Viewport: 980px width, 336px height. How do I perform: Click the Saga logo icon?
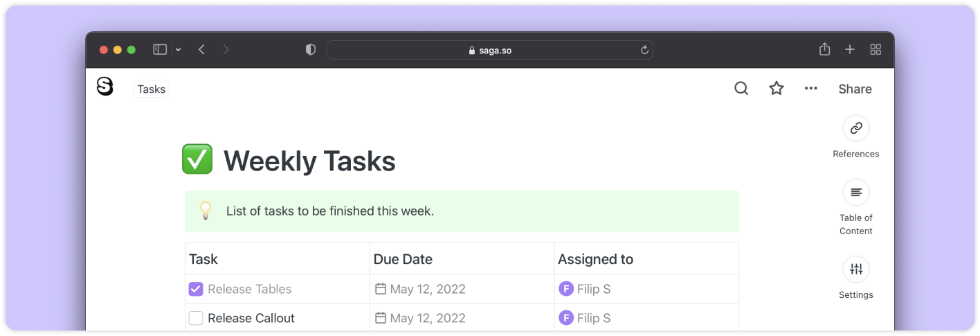pos(105,87)
